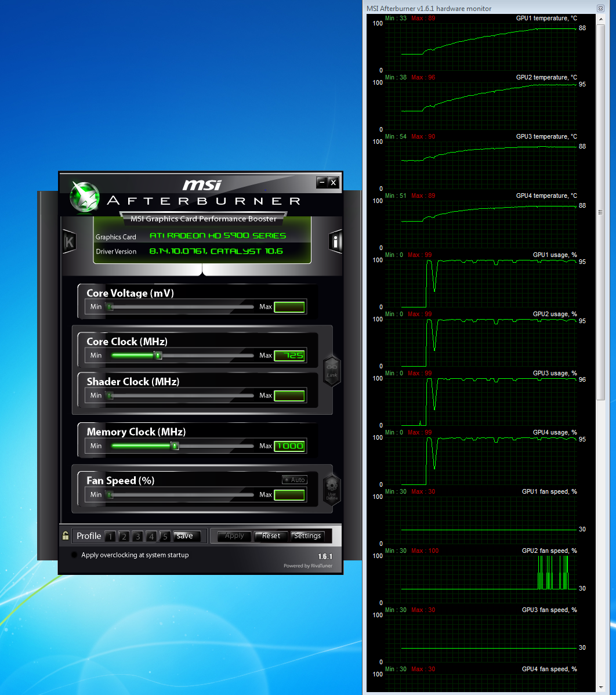The image size is (616, 695).
Task: Click the GPU3 fan speed graph
Action: point(481,638)
